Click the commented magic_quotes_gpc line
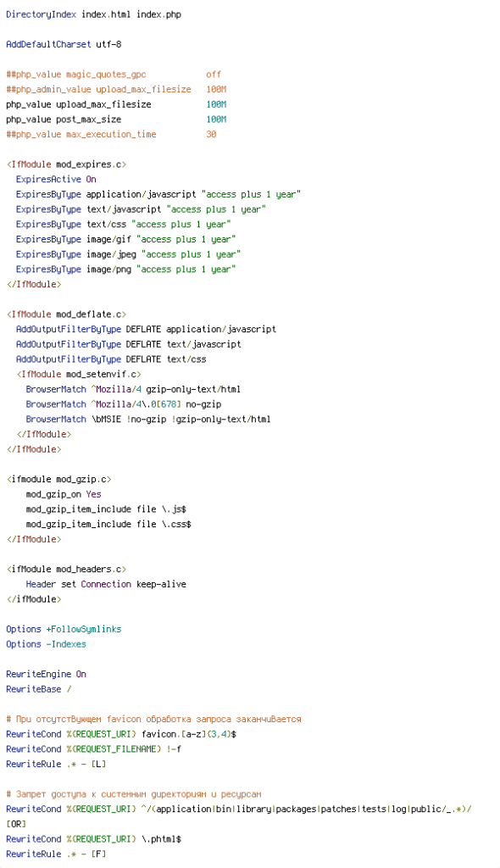The width and height of the screenshot is (500, 868). pyautogui.click(x=114, y=75)
